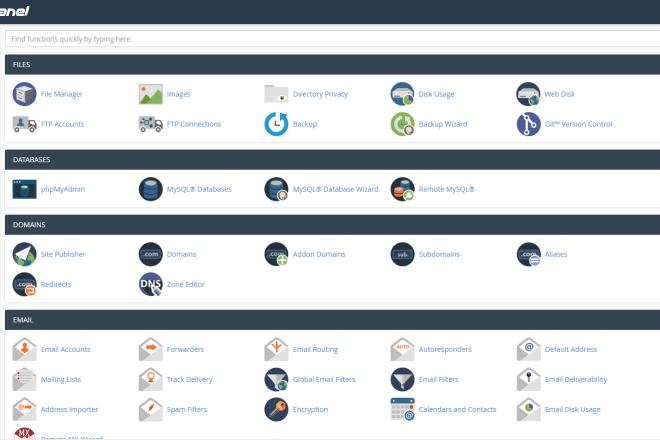
Task: Open the FTP Connections icon
Action: click(151, 124)
